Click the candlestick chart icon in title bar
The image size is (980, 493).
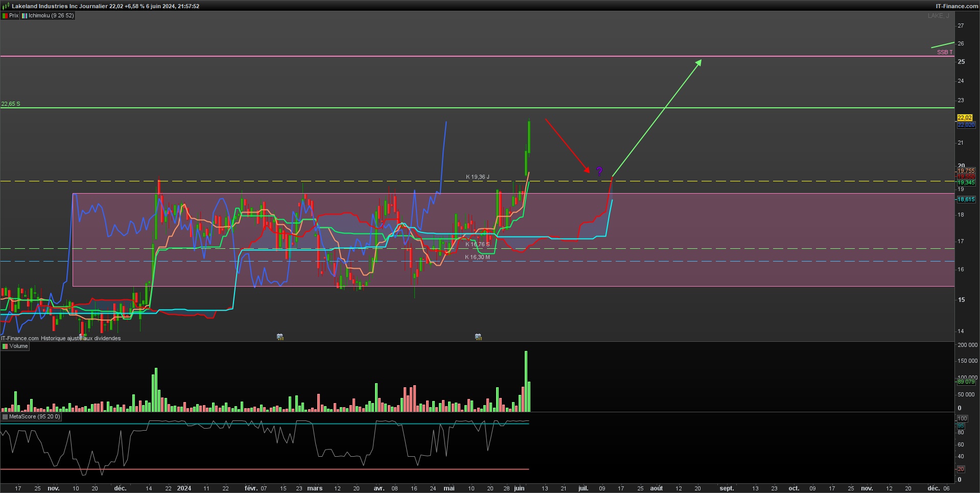tap(6, 6)
